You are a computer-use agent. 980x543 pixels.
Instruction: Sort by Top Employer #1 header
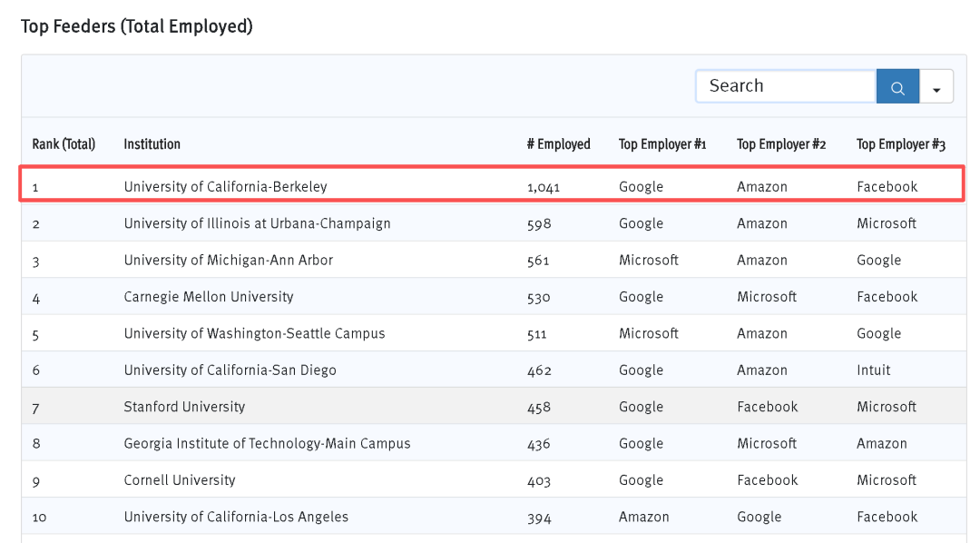click(662, 143)
